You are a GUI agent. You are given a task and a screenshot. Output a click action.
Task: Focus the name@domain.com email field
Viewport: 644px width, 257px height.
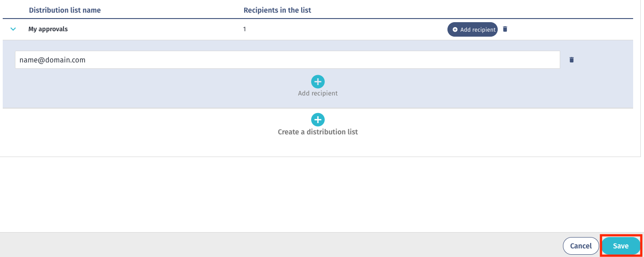288,60
